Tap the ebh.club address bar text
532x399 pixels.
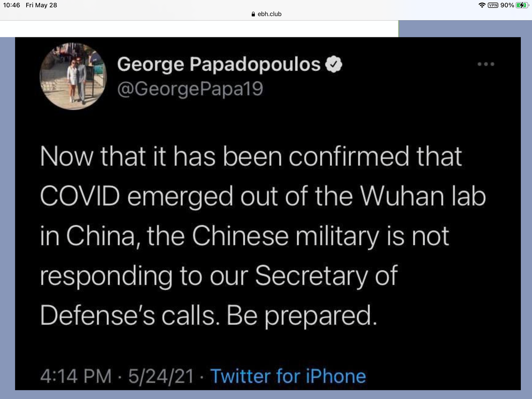[x=270, y=14]
